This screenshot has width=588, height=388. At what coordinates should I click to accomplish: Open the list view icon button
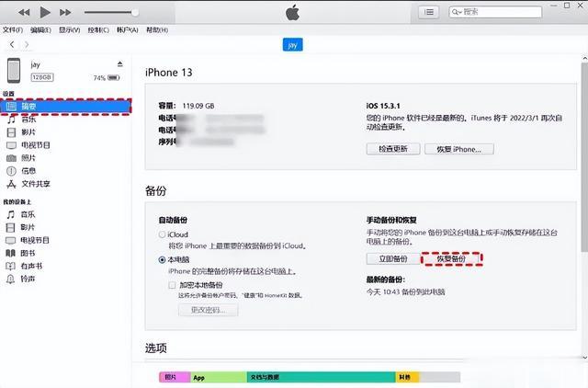click(429, 12)
